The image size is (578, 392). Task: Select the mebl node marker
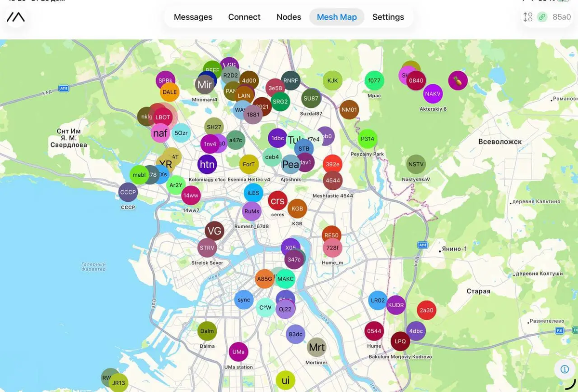click(x=139, y=175)
